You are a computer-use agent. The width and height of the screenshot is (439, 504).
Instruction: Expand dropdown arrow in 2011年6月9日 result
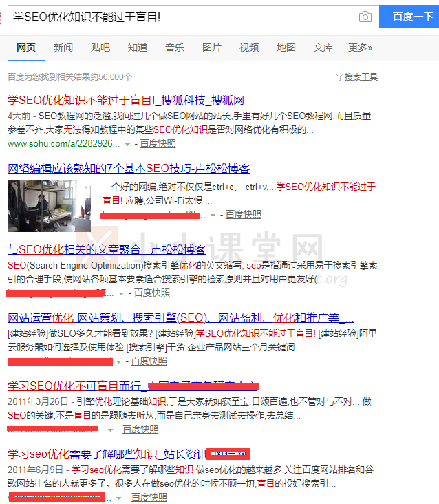click(118, 498)
